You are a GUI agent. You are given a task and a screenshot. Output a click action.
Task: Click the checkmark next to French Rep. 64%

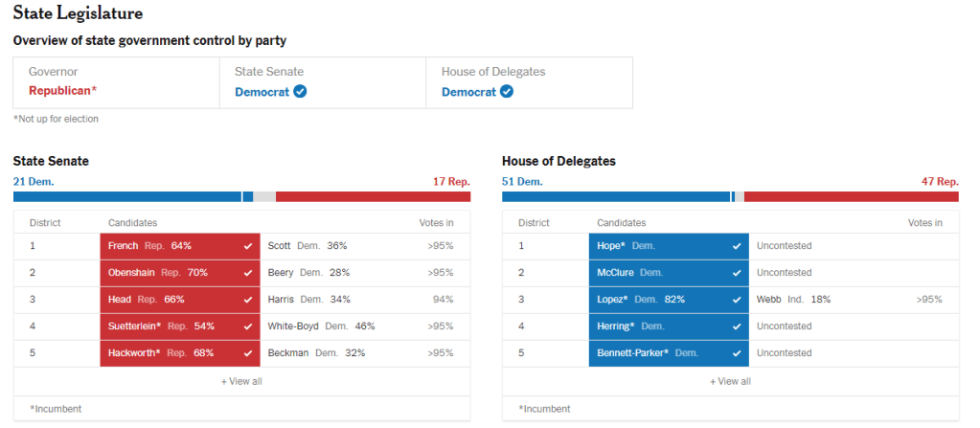pyautogui.click(x=248, y=246)
